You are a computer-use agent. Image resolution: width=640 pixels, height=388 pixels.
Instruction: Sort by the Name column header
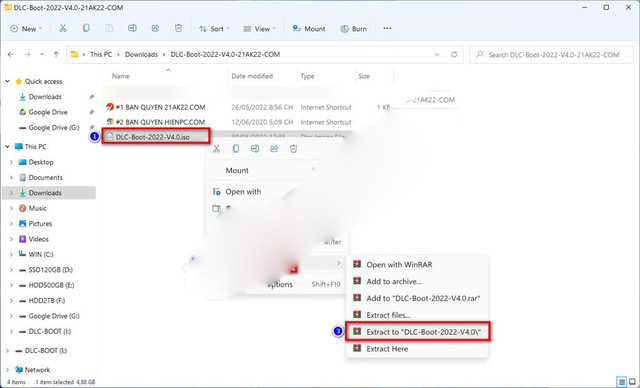[x=121, y=76]
